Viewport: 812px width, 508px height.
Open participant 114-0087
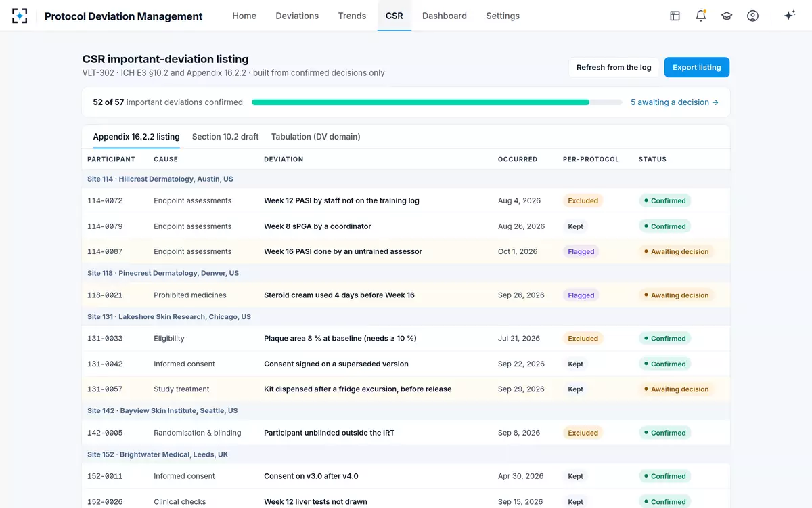point(105,251)
